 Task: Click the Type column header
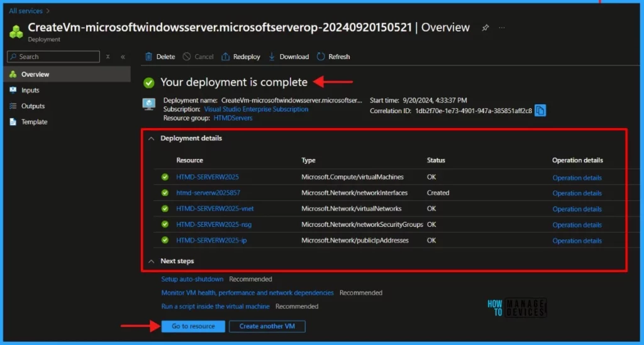point(308,160)
